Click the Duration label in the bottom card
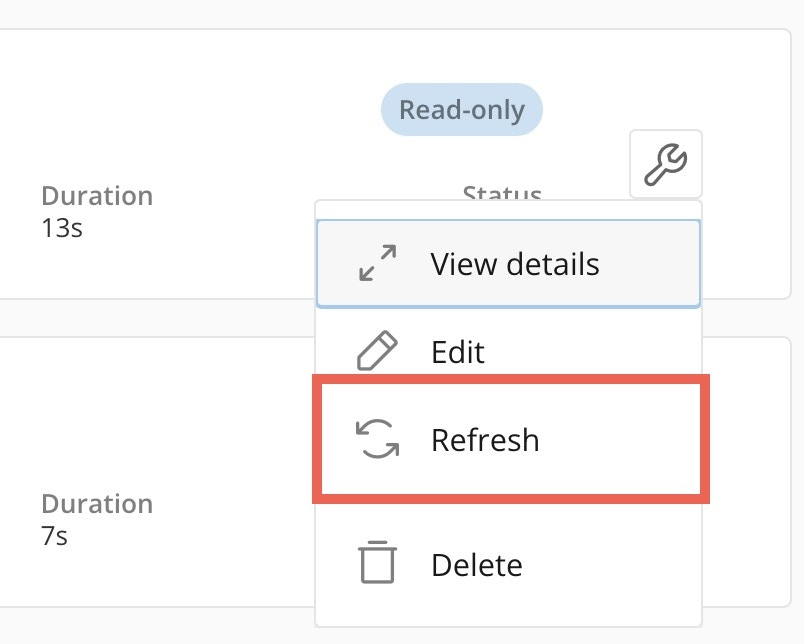Screen dimensions: 804x644 coord(97,503)
